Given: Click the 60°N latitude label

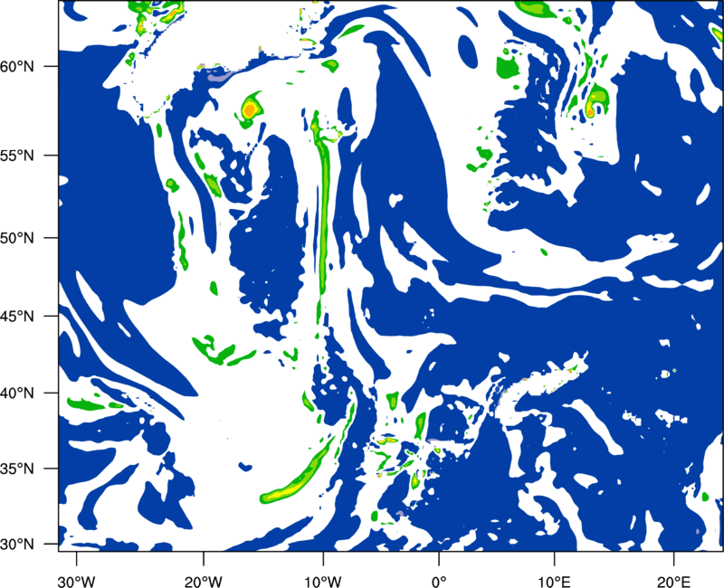Looking at the screenshot, I should pyautogui.click(x=17, y=67).
